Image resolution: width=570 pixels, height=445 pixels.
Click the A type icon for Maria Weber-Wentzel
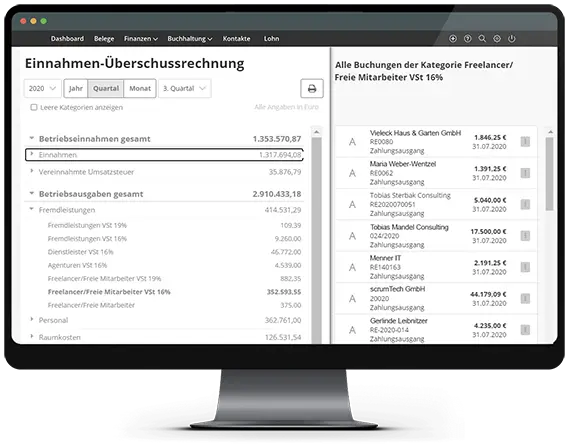pyautogui.click(x=352, y=173)
